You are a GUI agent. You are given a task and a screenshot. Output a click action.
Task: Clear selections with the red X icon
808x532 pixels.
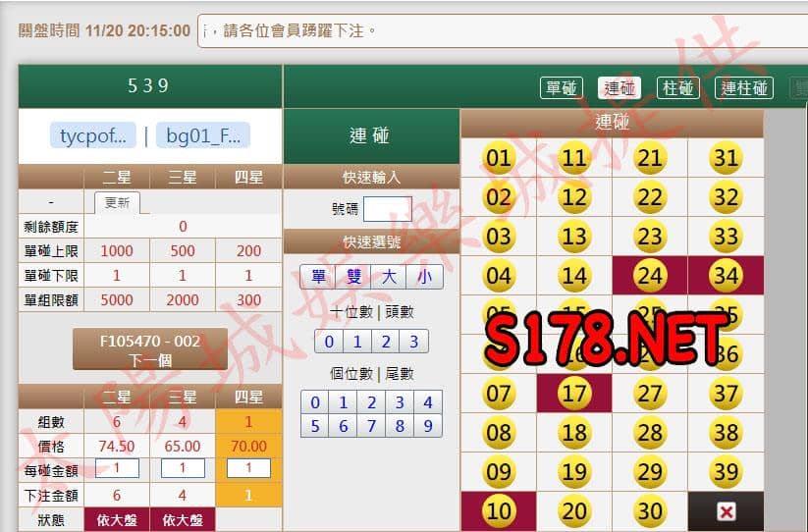coord(727,512)
